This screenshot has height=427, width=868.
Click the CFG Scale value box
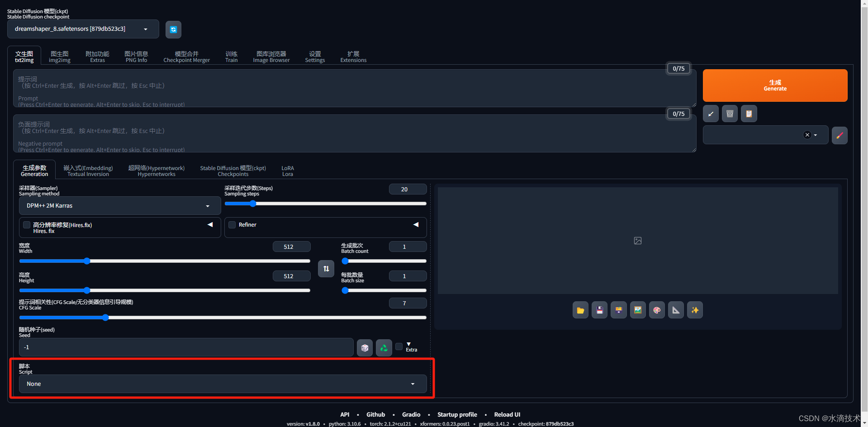click(x=408, y=303)
